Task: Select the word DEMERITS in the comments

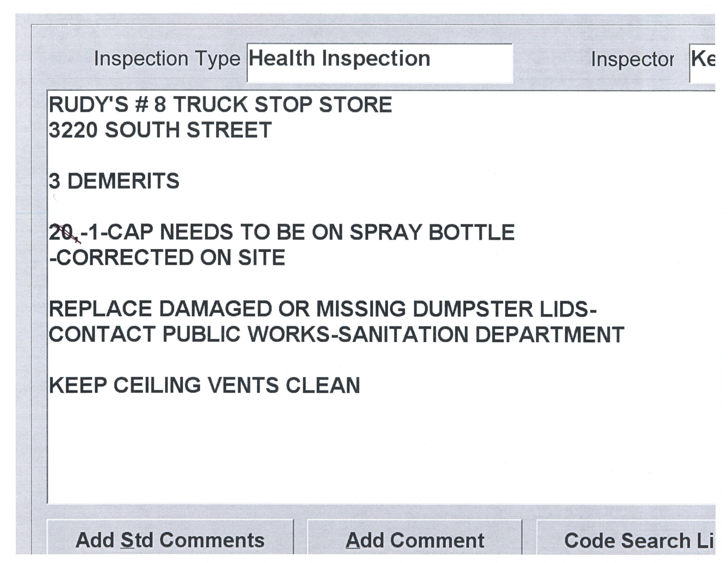Action: pos(123,181)
